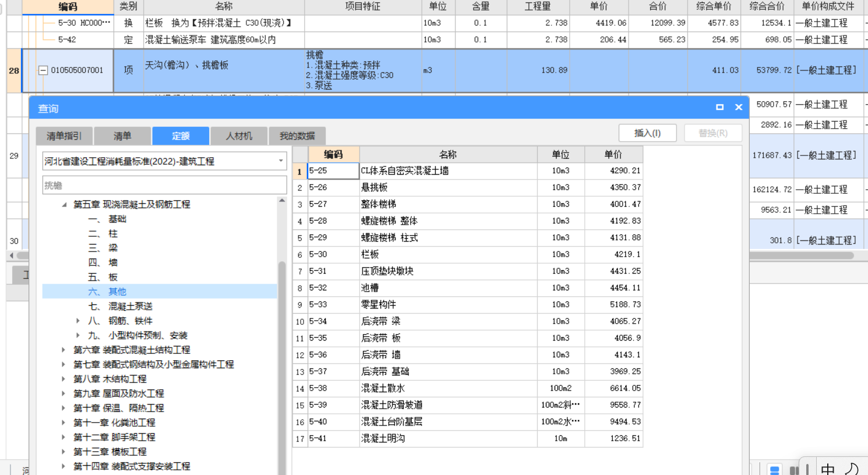Screen dimensions: 868x475
Task: Switch to the 人材机 tab
Action: click(x=239, y=136)
